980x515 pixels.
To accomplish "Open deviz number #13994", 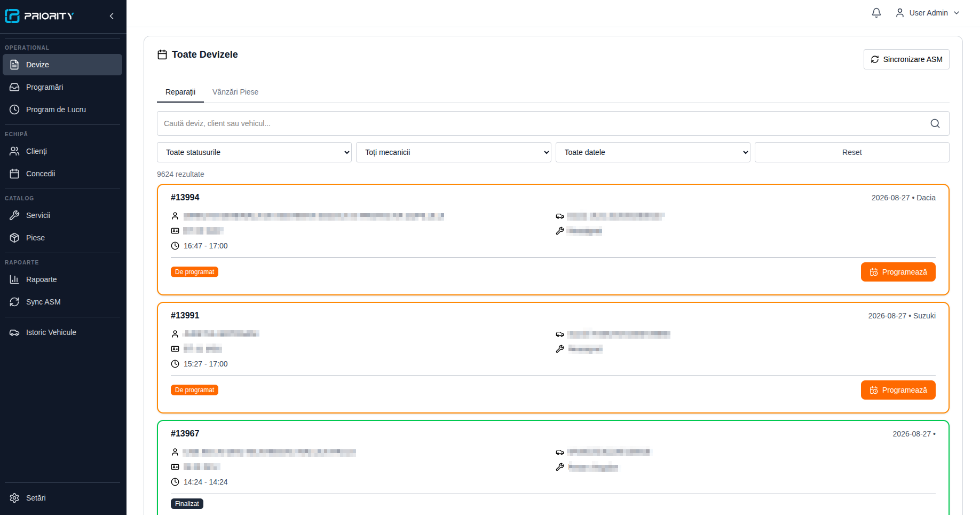I will tap(185, 197).
